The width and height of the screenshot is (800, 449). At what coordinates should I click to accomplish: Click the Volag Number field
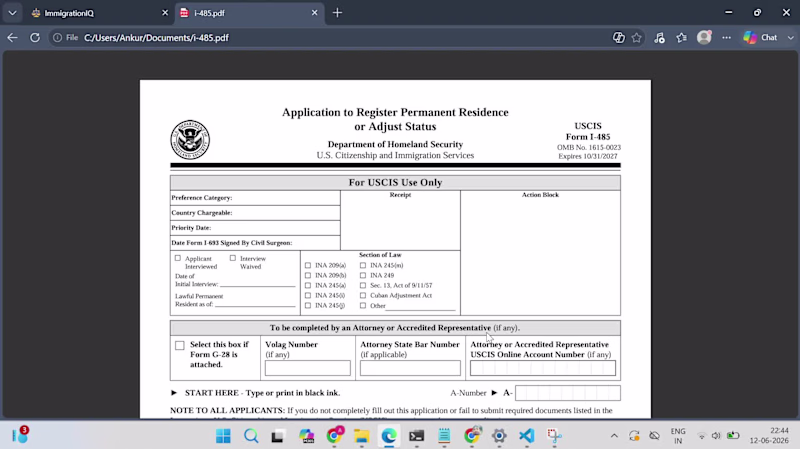pos(308,368)
